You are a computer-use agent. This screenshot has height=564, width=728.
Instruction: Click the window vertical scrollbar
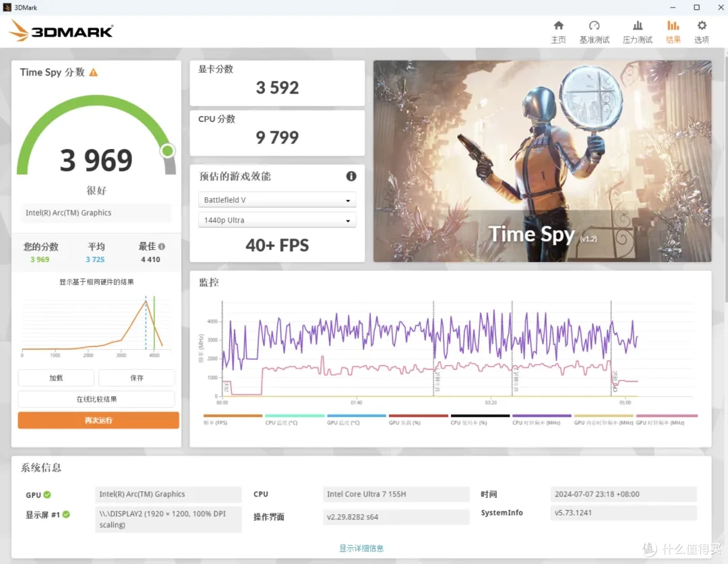[726, 177]
